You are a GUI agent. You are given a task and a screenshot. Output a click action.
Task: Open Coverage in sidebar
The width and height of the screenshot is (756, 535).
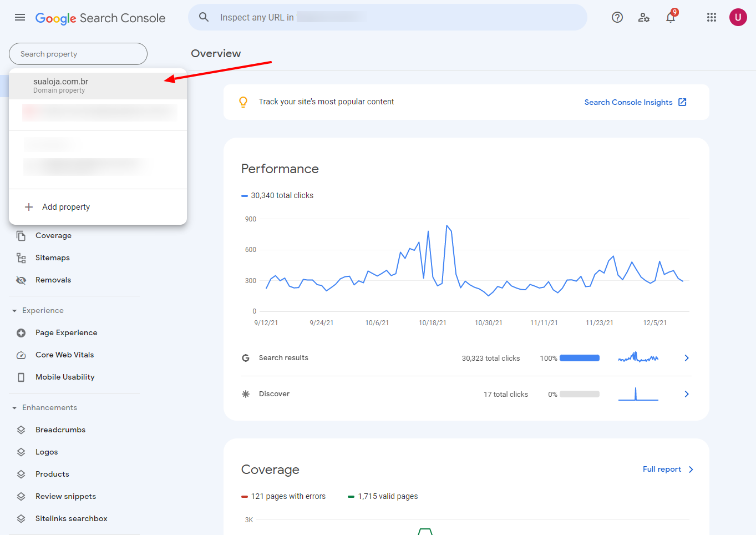[x=53, y=235]
